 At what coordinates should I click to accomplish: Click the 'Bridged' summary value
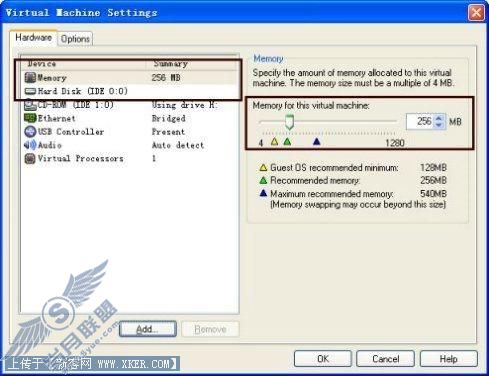click(168, 118)
